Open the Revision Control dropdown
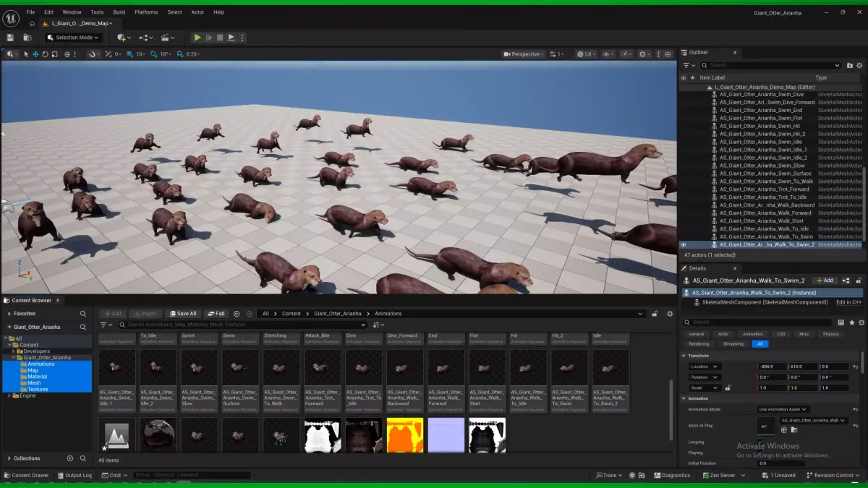The image size is (868, 488). (833, 475)
